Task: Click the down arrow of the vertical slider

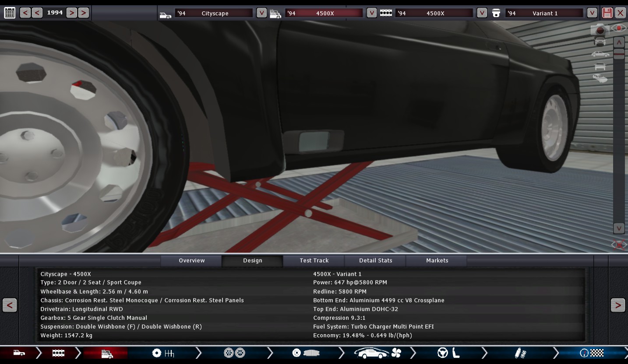Action: (619, 228)
